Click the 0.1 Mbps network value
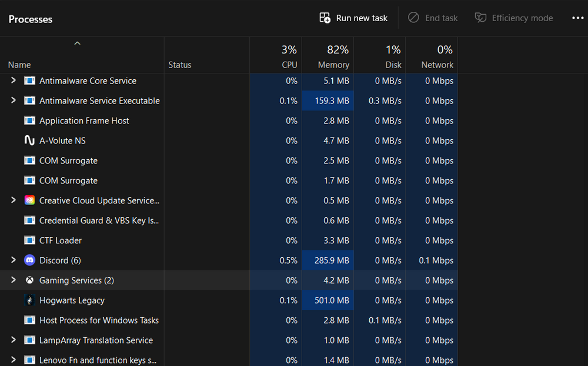588x366 pixels. [x=436, y=260]
